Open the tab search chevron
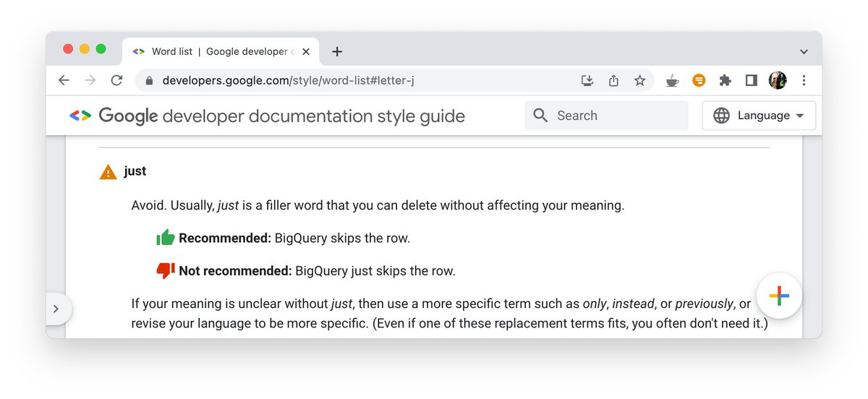868x399 pixels. (804, 52)
